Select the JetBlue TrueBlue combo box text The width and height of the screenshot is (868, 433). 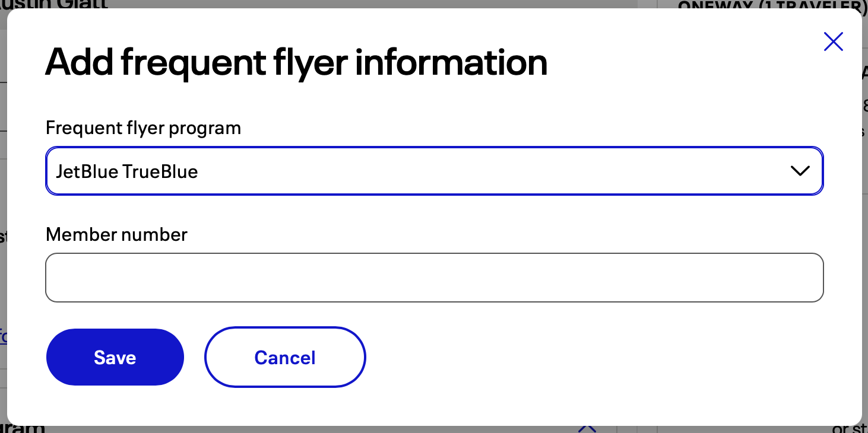pos(127,172)
